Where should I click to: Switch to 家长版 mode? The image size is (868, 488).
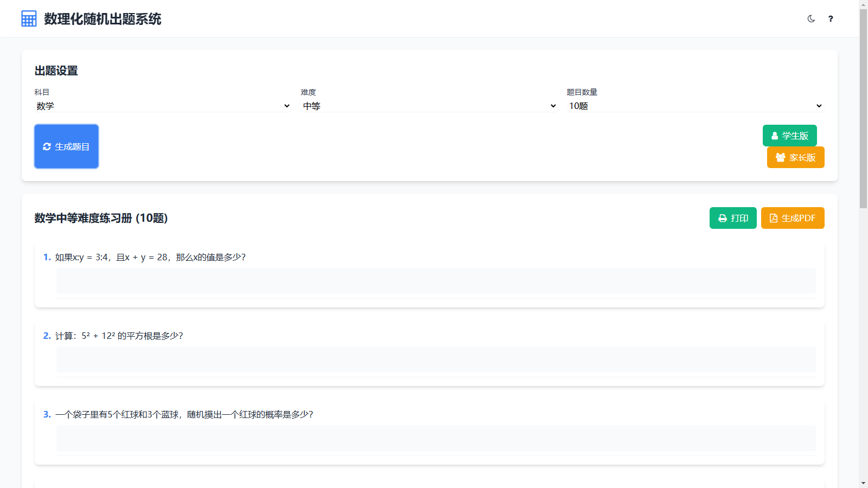pyautogui.click(x=795, y=157)
